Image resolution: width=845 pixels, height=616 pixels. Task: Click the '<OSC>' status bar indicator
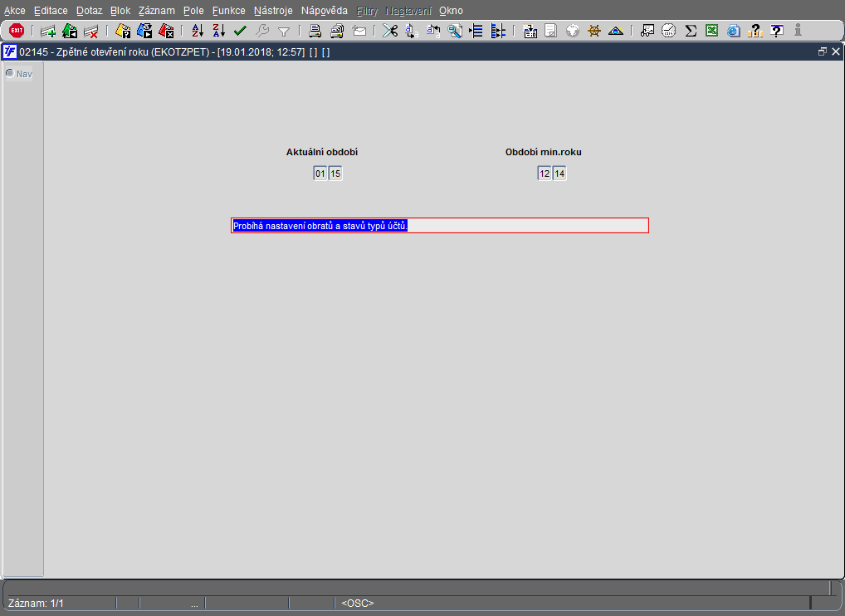357,603
